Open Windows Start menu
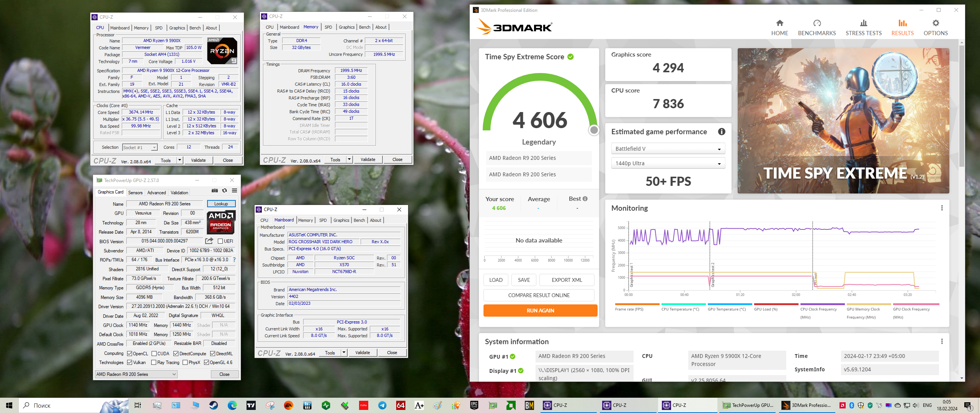The image size is (980, 413). 9,405
